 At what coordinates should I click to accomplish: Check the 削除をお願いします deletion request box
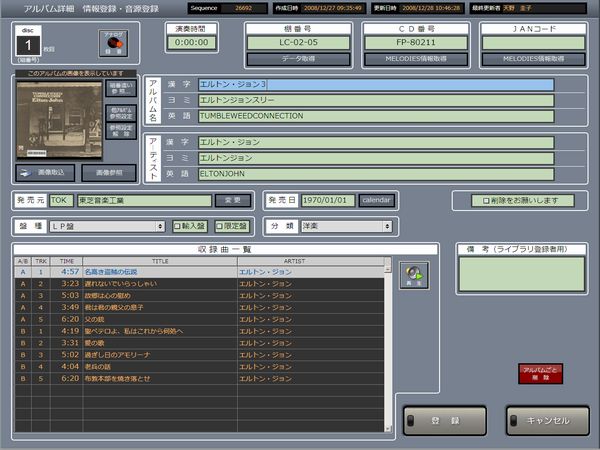(522, 201)
